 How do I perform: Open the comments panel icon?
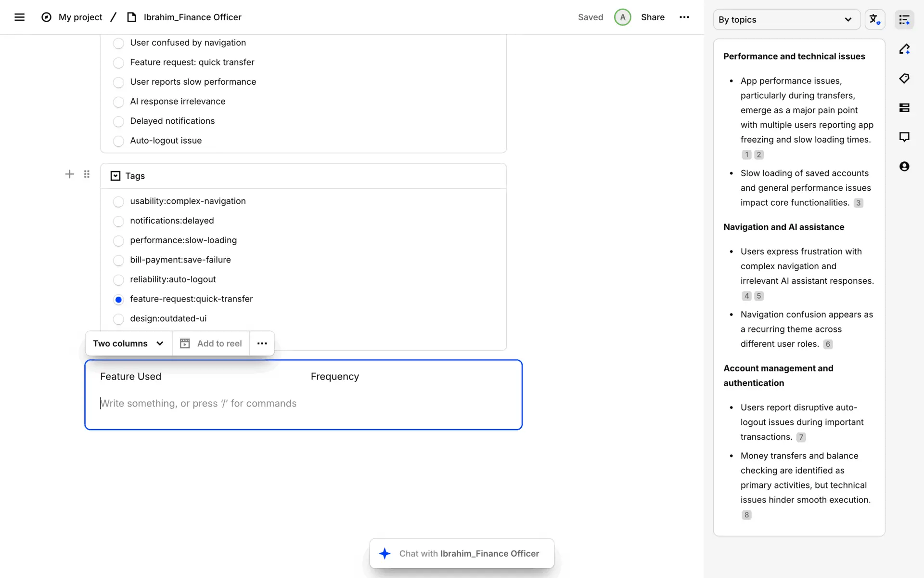(904, 137)
